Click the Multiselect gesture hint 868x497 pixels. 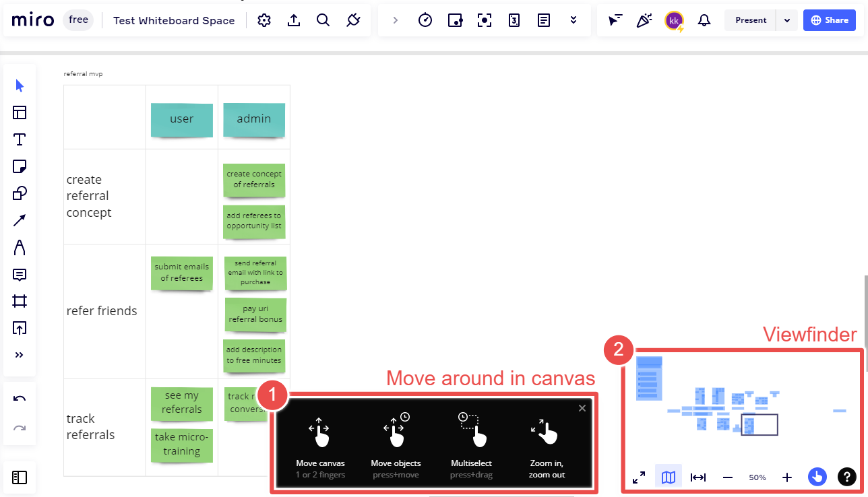pyautogui.click(x=472, y=447)
